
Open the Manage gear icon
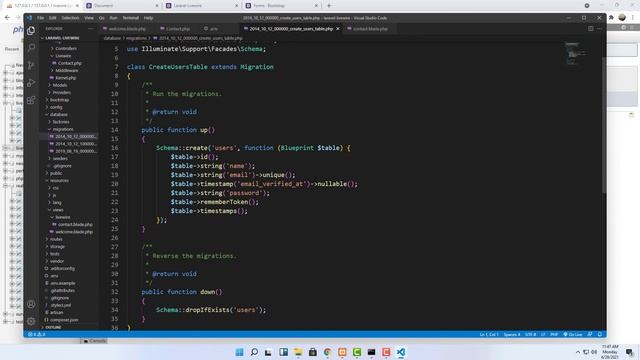click(31, 321)
